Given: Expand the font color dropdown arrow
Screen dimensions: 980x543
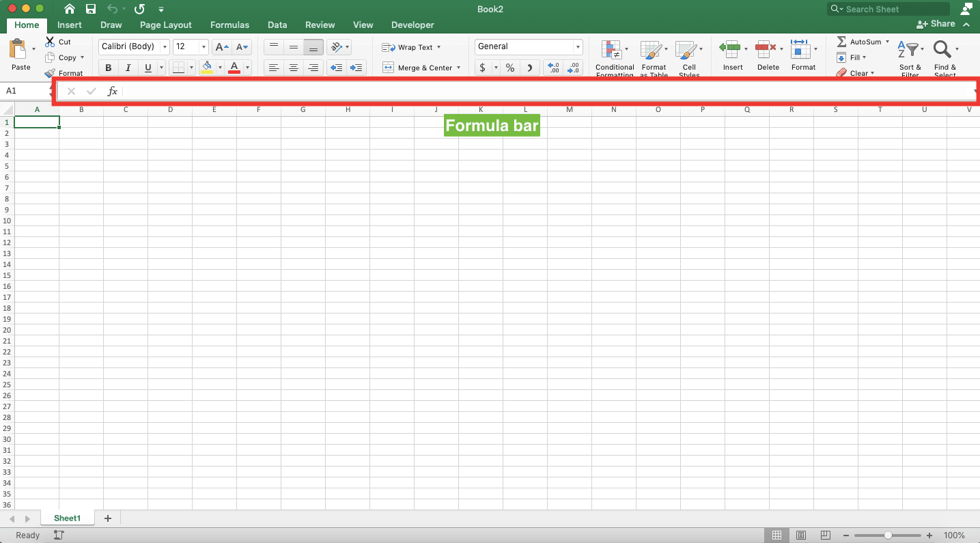Looking at the screenshot, I should (247, 68).
